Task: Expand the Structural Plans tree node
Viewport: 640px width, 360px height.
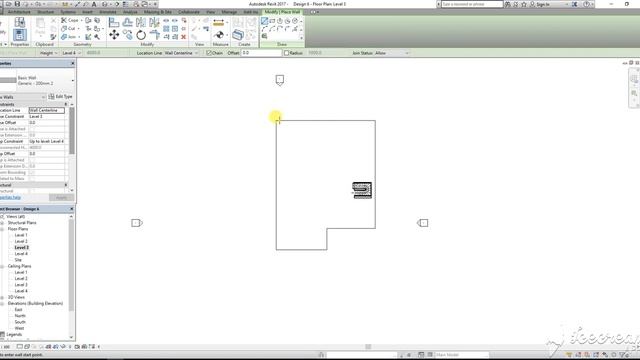Action: pos(2,223)
